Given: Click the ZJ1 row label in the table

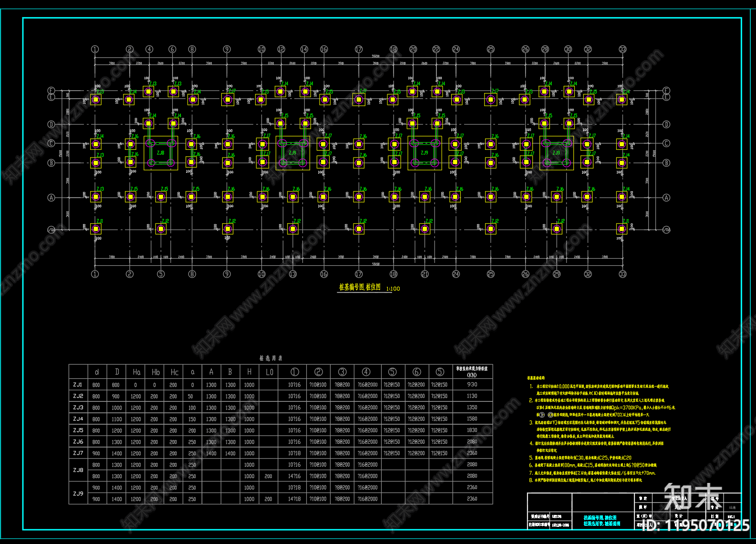Looking at the screenshot, I should click(x=78, y=385).
